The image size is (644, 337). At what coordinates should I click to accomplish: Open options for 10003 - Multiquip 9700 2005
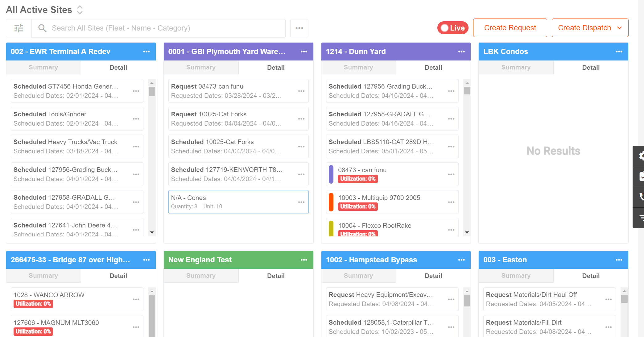[451, 202]
